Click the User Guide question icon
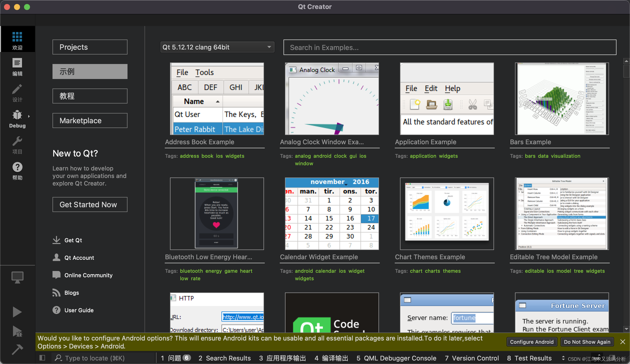This screenshot has height=364, width=630. tap(56, 310)
